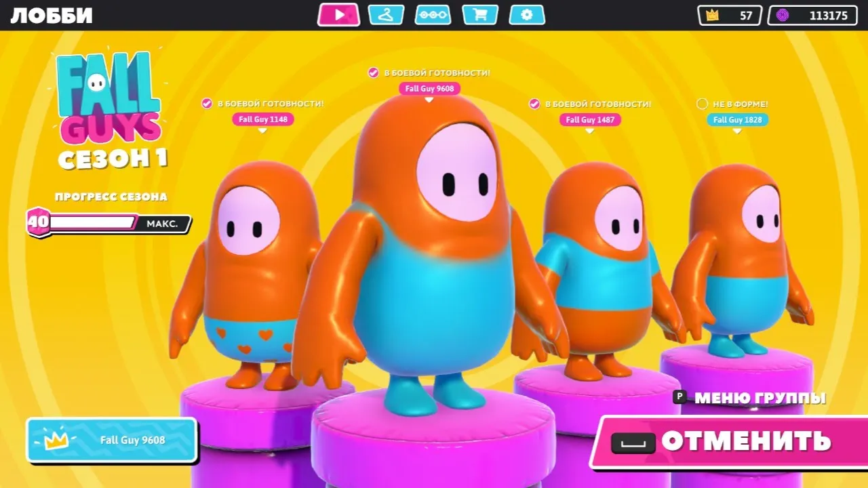Click the МАКС. label on the progress bar
Image resolution: width=868 pixels, height=488 pixels.
(x=163, y=224)
